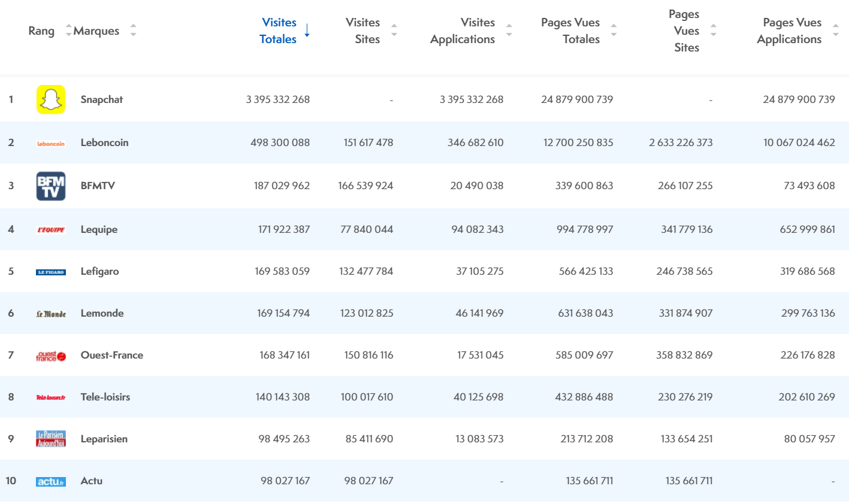Select the Tele-loisirs brand name

105,397
